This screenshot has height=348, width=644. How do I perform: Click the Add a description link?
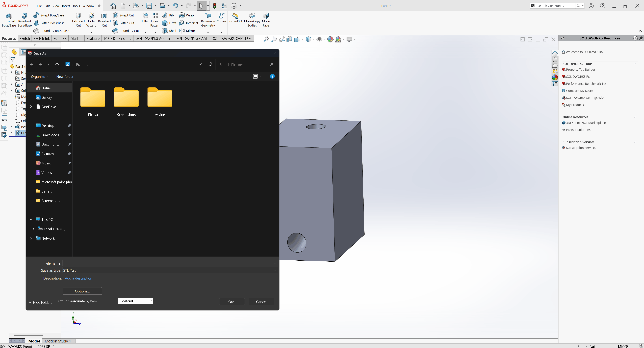(x=78, y=278)
